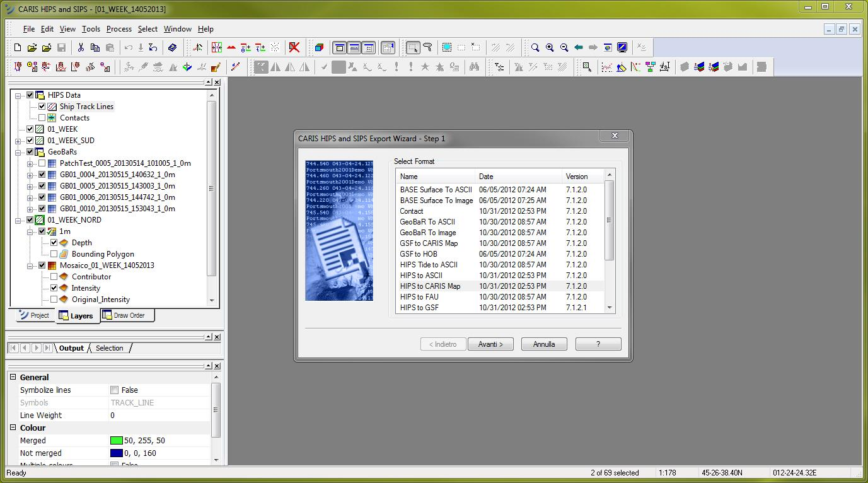Click the green Merged colour swatch
Screen dimensions: 868x483
[116, 441]
